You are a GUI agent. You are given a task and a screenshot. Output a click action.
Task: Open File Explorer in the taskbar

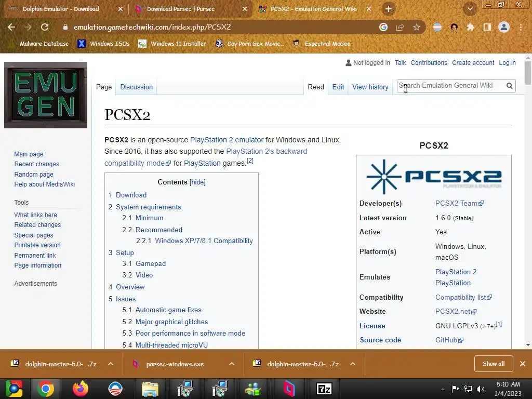pos(150,389)
